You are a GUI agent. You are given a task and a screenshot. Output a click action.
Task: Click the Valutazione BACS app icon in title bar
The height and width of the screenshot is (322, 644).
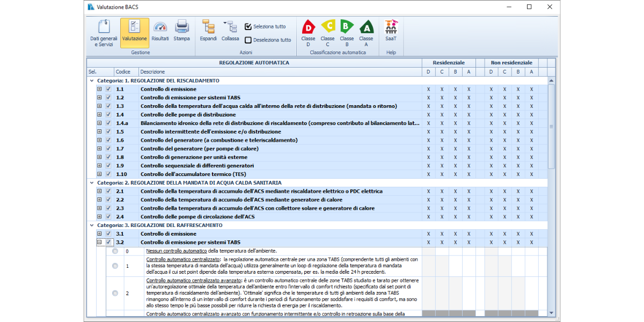[x=91, y=7]
